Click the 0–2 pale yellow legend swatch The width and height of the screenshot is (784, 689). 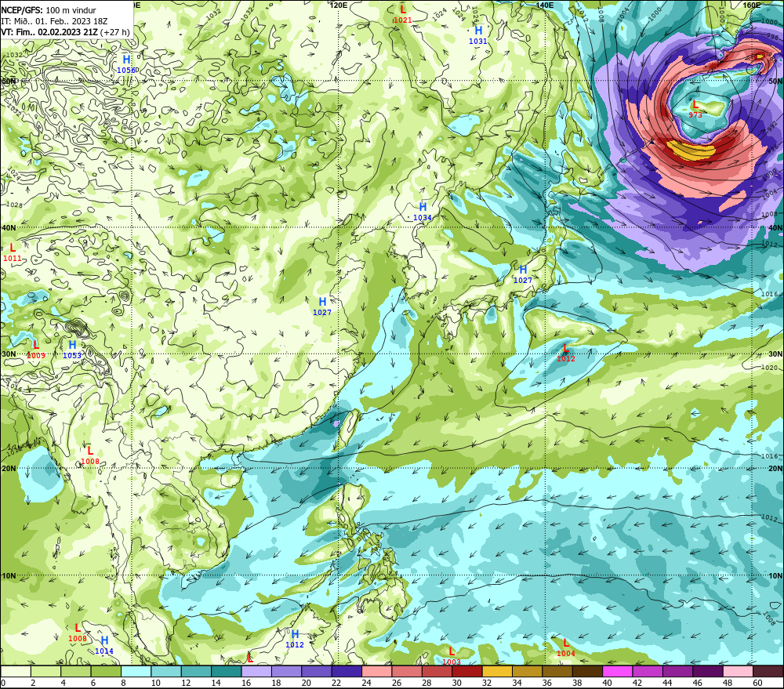click(x=16, y=671)
